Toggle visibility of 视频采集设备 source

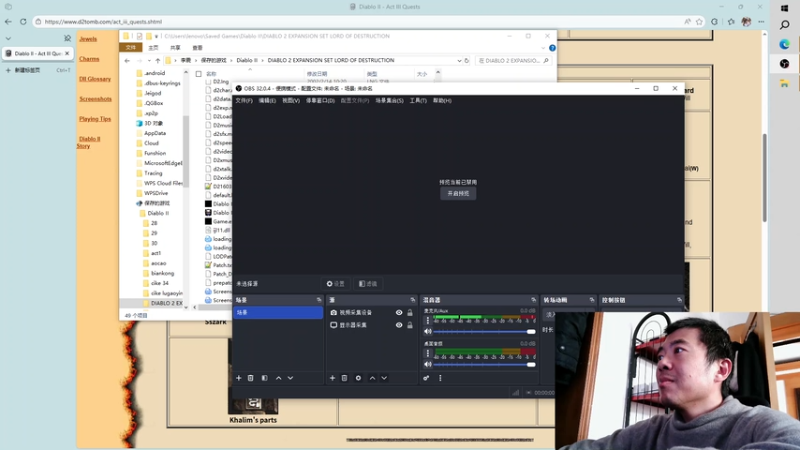(399, 312)
